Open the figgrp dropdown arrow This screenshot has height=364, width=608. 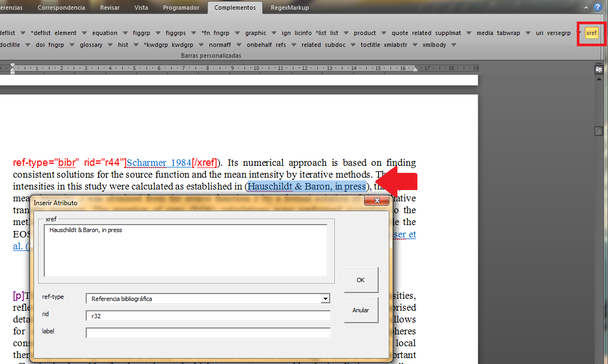click(158, 33)
